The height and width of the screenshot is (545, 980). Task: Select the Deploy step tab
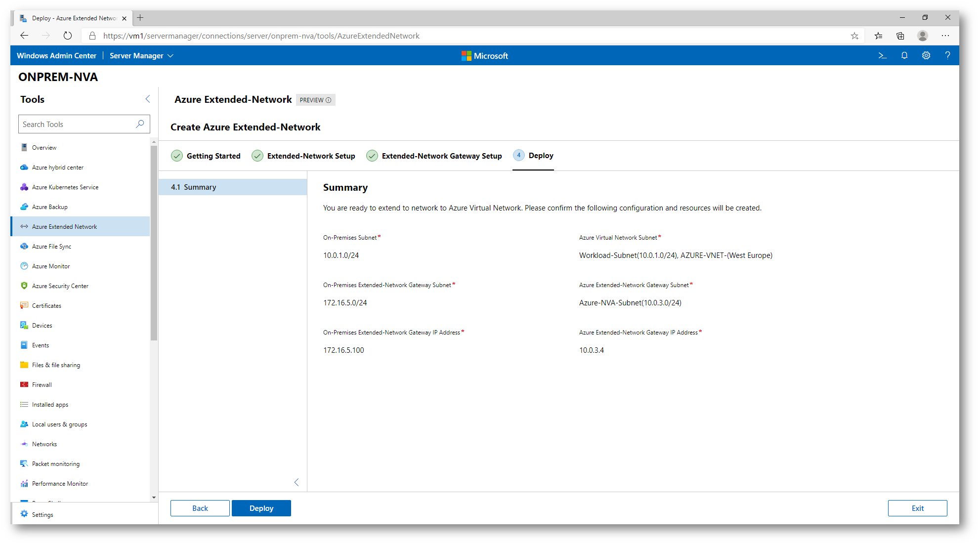pos(533,156)
